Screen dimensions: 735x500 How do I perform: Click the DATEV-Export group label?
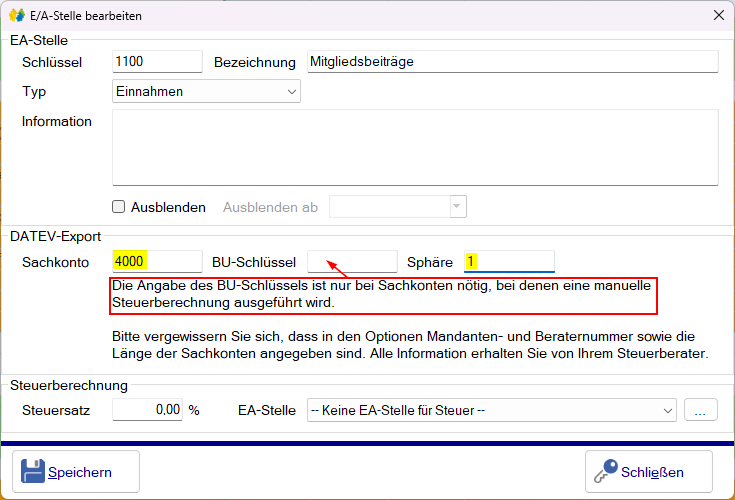coord(55,236)
